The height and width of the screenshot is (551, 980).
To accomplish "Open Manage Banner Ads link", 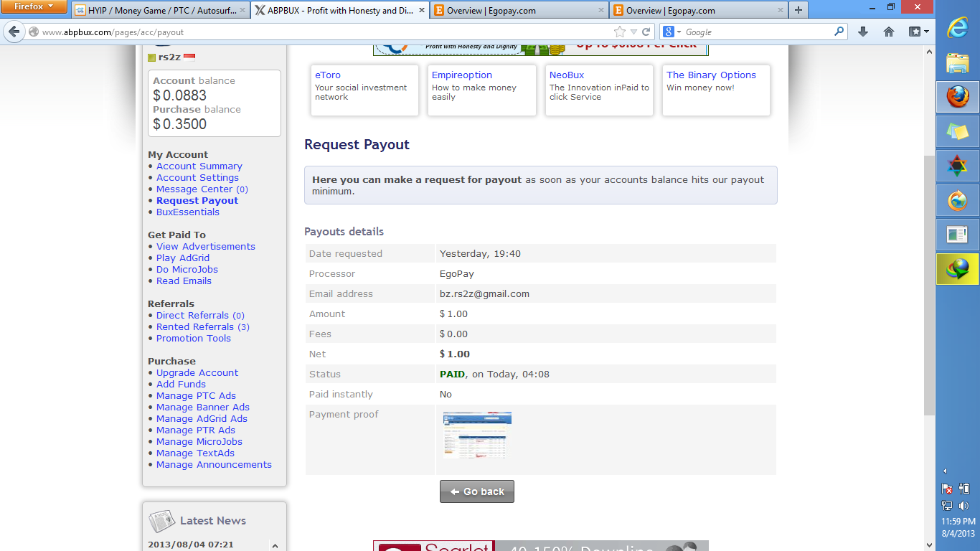I will coord(203,407).
